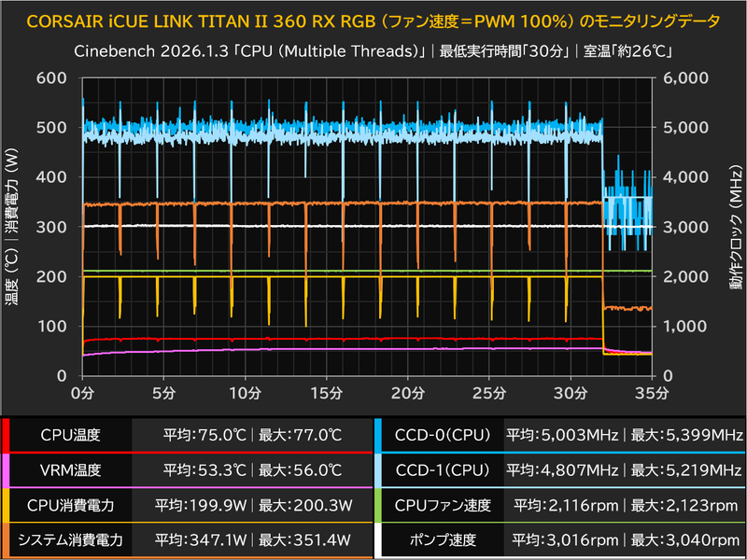
Task: Click the 6,000 label on the right axis
Action: [x=686, y=77]
